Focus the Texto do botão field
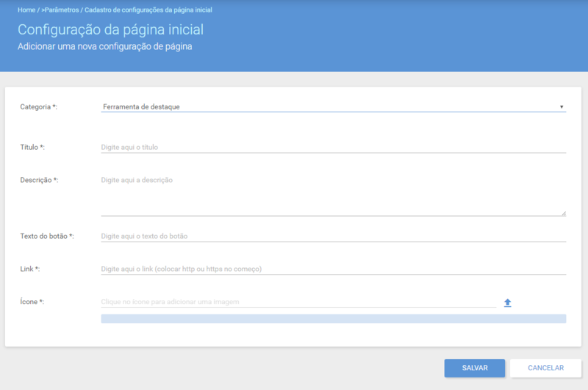 pos(334,236)
